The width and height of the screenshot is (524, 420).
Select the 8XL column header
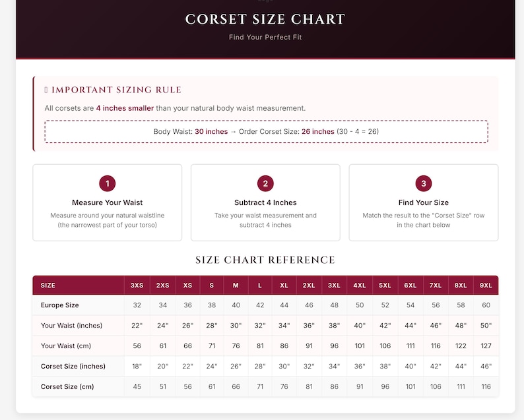point(461,285)
